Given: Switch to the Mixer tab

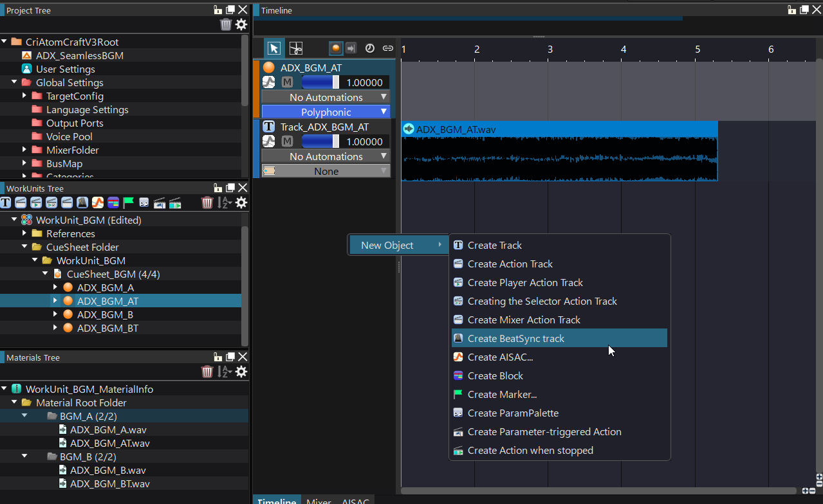Looking at the screenshot, I should [x=319, y=500].
